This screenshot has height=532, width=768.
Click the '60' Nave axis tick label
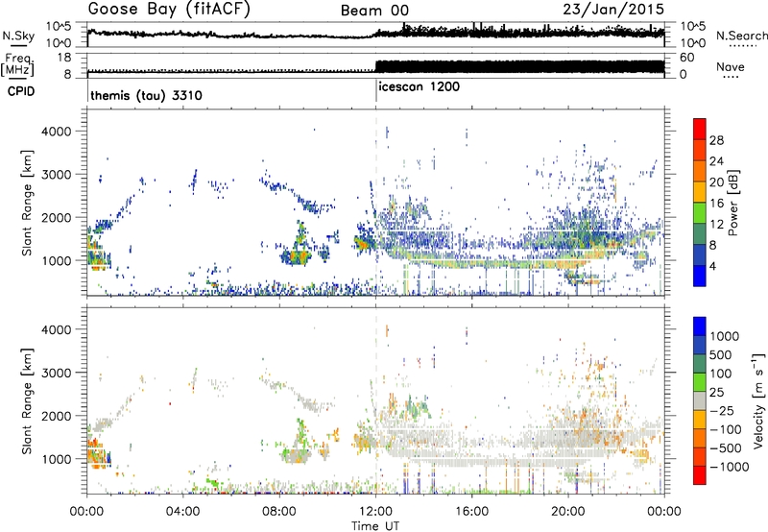686,58
